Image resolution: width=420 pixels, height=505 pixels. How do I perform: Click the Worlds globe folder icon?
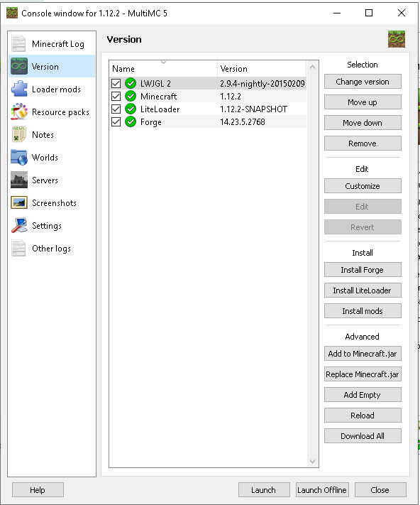(x=18, y=157)
